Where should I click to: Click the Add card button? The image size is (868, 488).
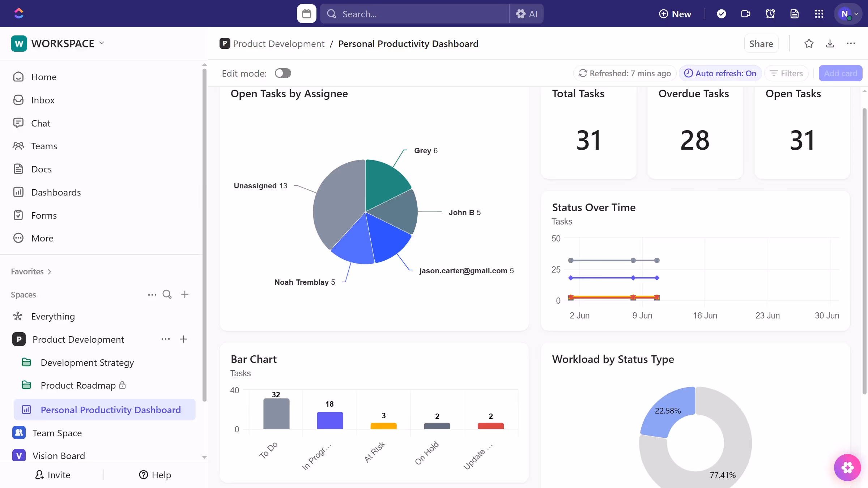coord(841,73)
